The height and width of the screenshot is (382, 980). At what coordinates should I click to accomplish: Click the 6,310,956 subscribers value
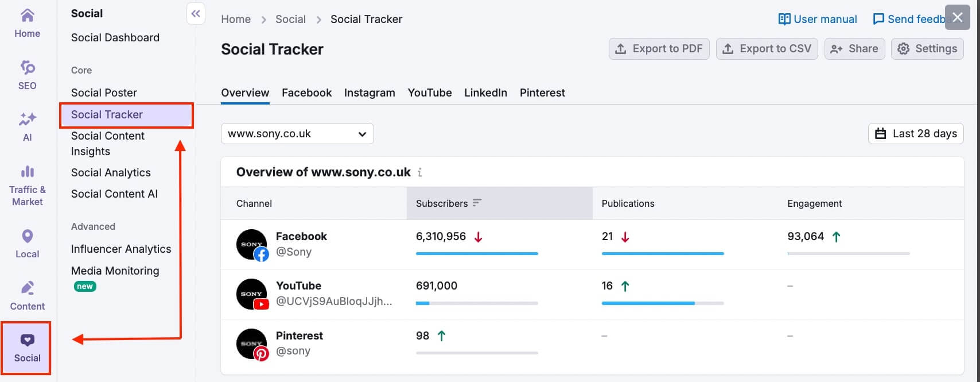point(441,236)
